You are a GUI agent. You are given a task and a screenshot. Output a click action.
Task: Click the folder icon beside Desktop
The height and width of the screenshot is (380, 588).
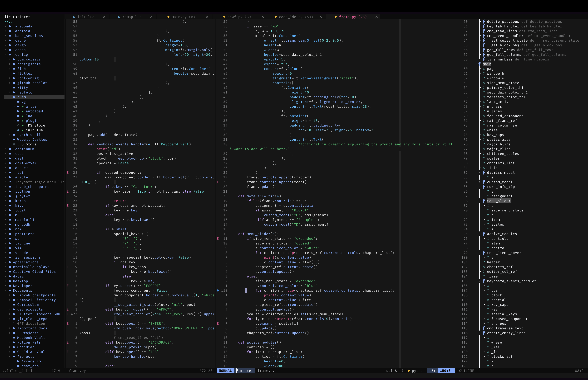tap(10, 281)
